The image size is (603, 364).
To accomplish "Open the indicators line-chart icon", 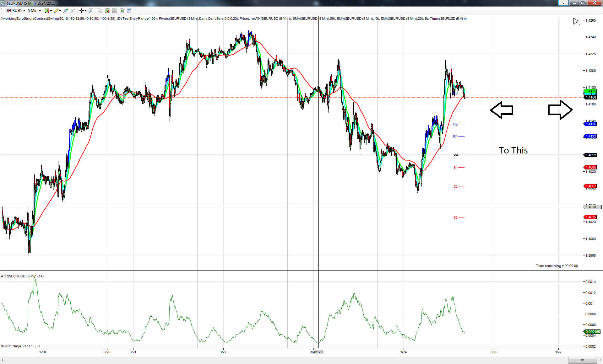I will (115, 11).
